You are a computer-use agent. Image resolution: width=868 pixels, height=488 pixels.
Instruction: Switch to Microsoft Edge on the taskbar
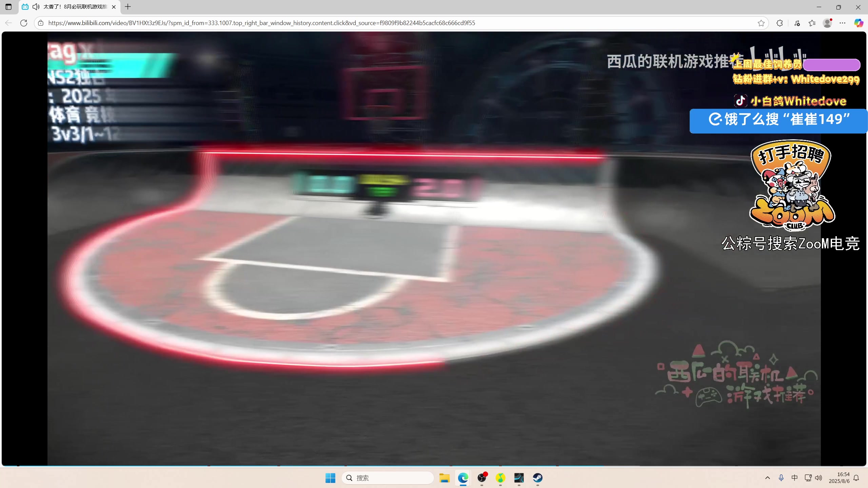463,478
